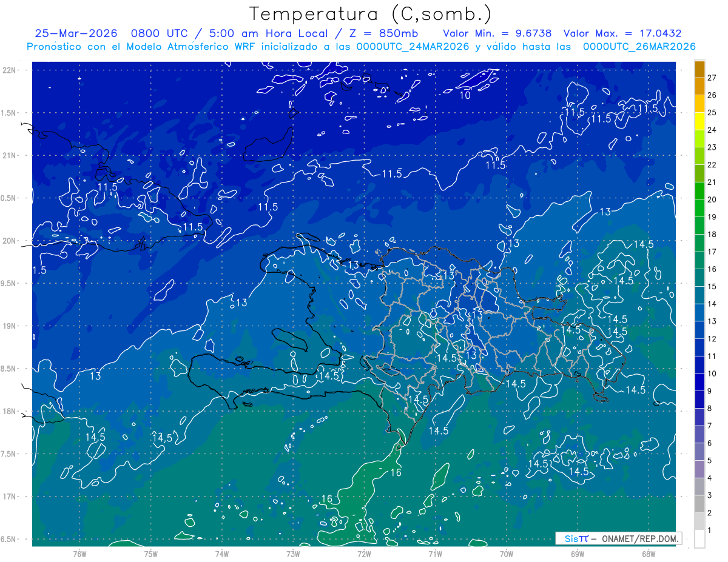Click the 72W longitude axis label
The height and width of the screenshot is (562, 728).
coord(364,554)
